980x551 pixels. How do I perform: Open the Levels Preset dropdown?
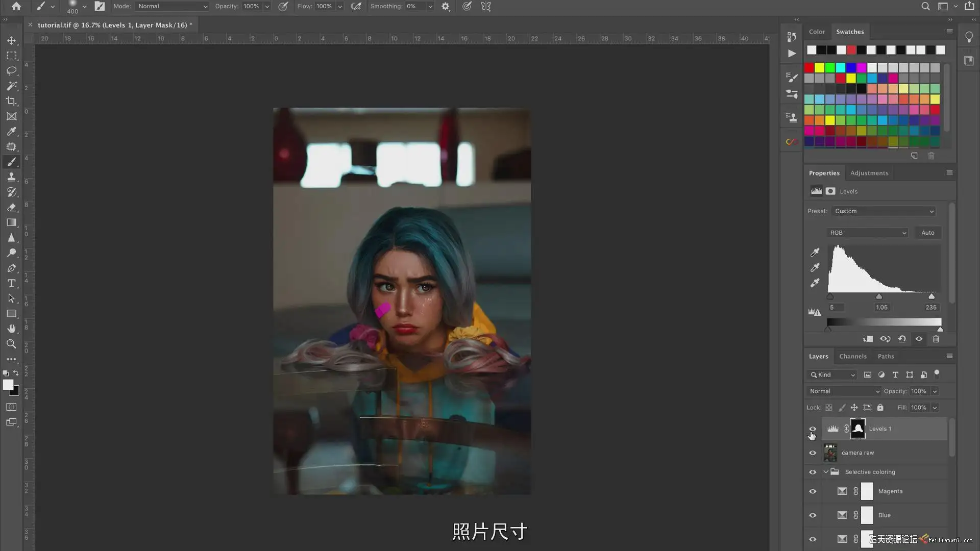coord(884,211)
